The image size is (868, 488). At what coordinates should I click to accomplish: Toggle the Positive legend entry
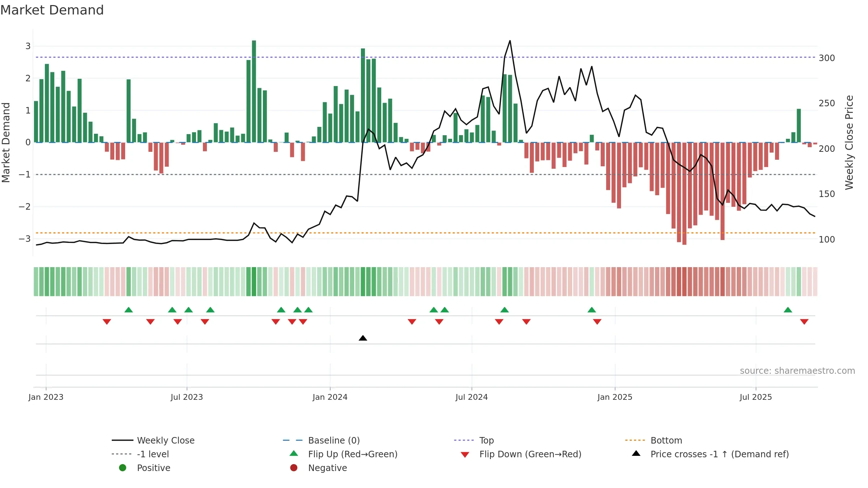tap(144, 468)
